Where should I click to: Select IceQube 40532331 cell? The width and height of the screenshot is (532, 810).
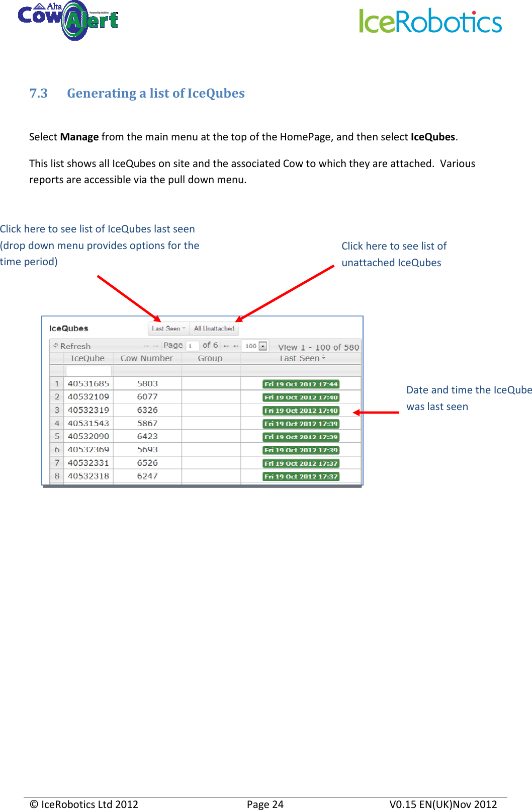tap(88, 463)
